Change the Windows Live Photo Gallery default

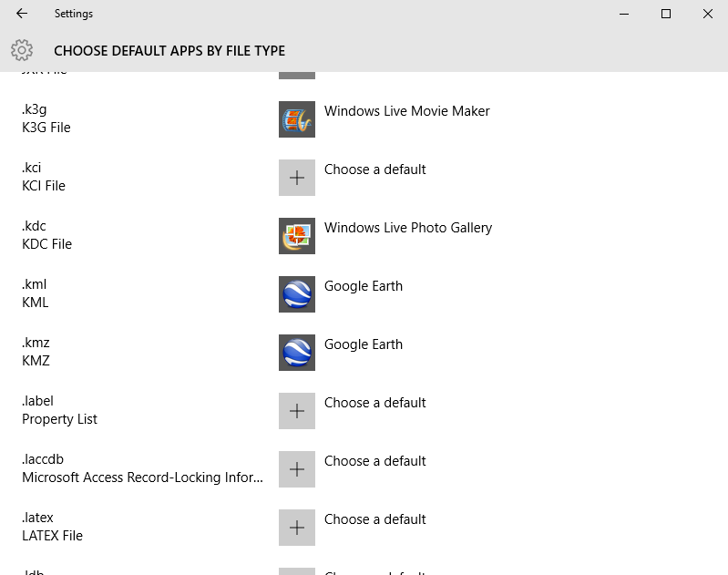408,228
